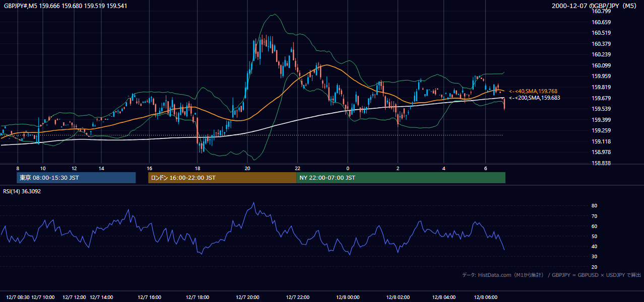This screenshot has width=644, height=302.
Task: Click the 'RSI(14) 36.3092' indicator label
Action: 22,191
